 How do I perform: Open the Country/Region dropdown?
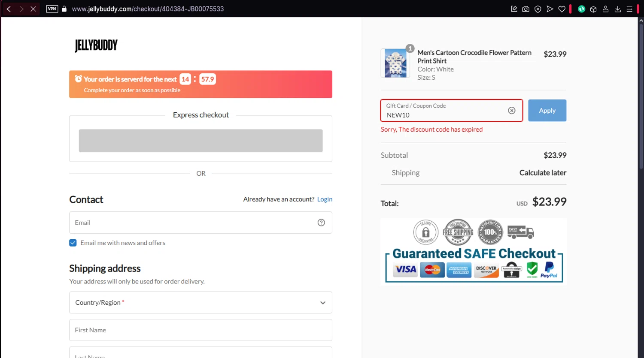200,303
